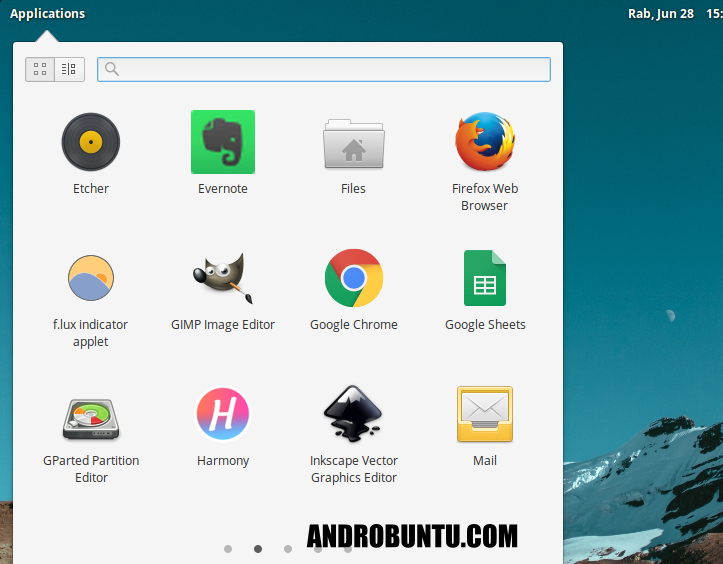Launch Google Chrome
Image resolution: width=723 pixels, height=564 pixels.
[353, 278]
